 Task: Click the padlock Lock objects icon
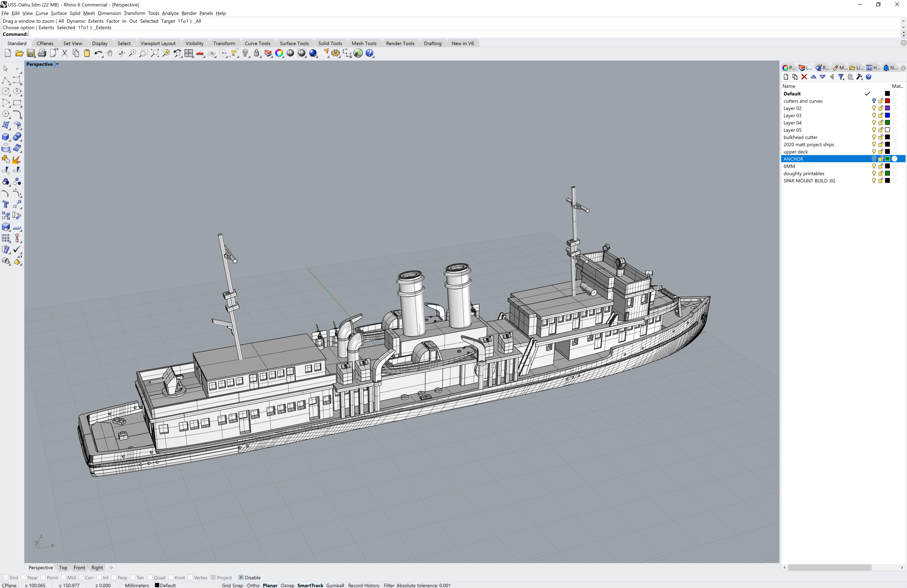(x=257, y=53)
